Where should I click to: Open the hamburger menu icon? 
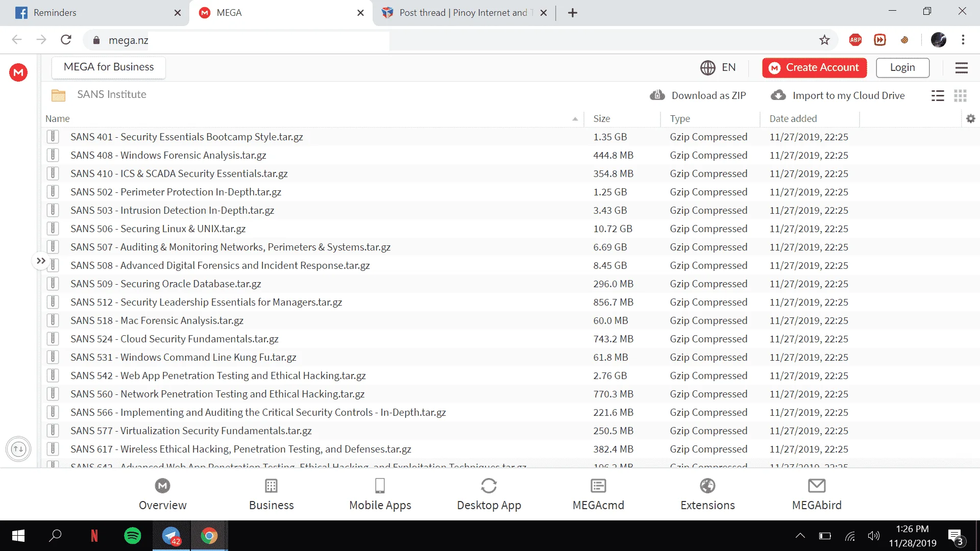pos(962,68)
